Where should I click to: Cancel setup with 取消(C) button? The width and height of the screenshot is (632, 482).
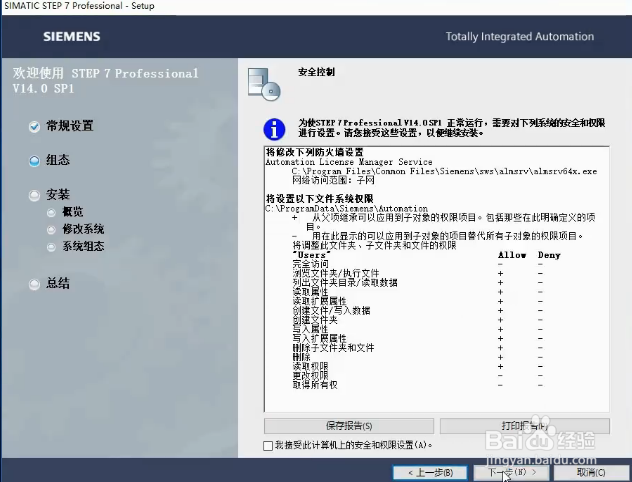pos(591,473)
